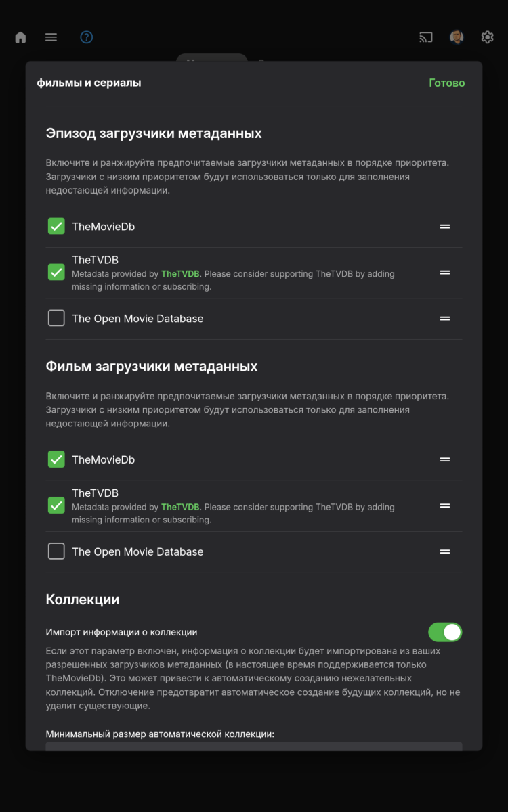Open the settings gear icon
508x812 pixels.
click(487, 37)
